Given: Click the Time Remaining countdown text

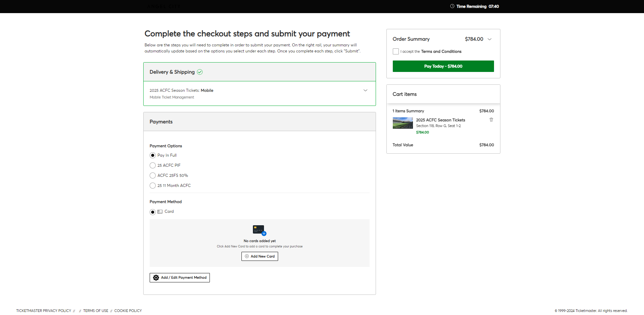Looking at the screenshot, I should click(x=478, y=6).
